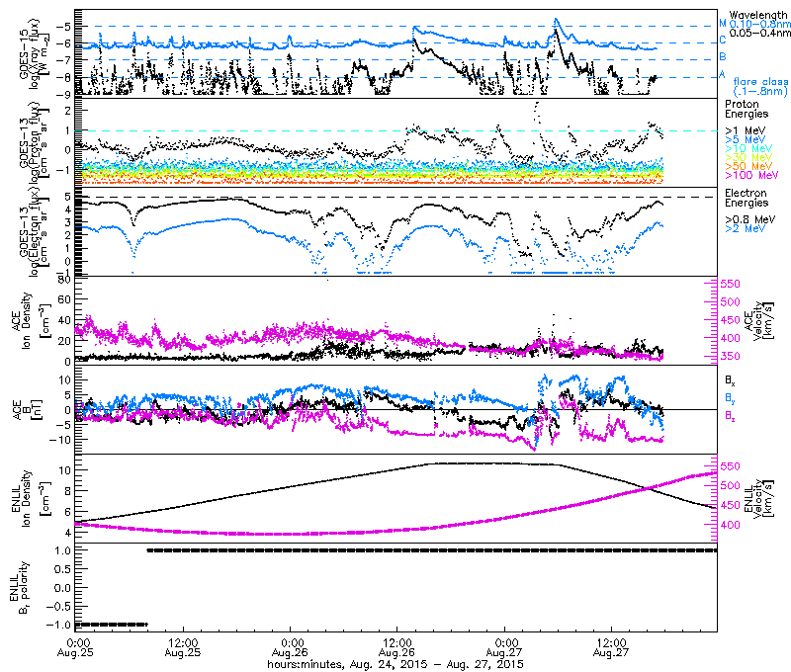The height and width of the screenshot is (672, 791).
Task: Click the Br polarity segment at -1.0
Action: (x=111, y=625)
